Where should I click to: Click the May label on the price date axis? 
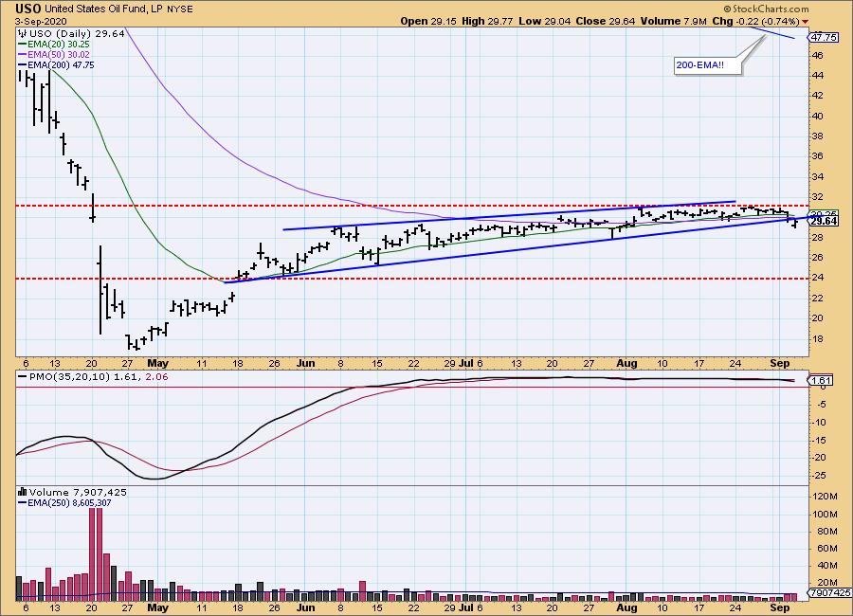coord(157,363)
